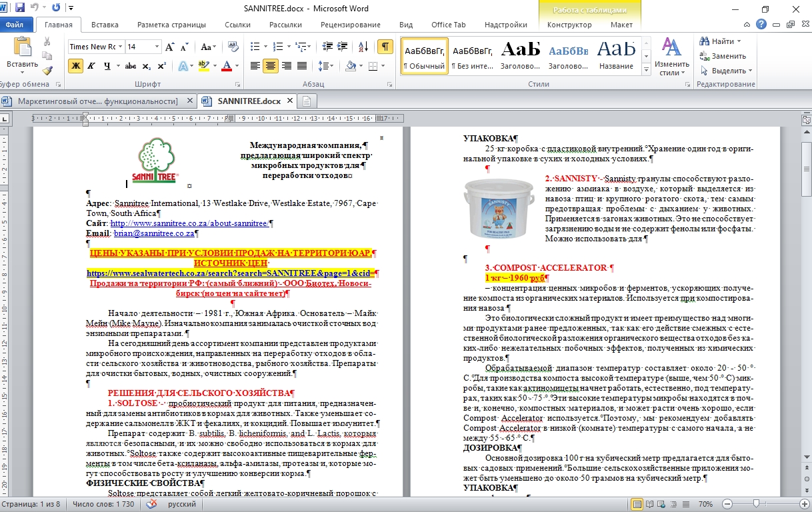Apply superscript formatting

pos(161,66)
